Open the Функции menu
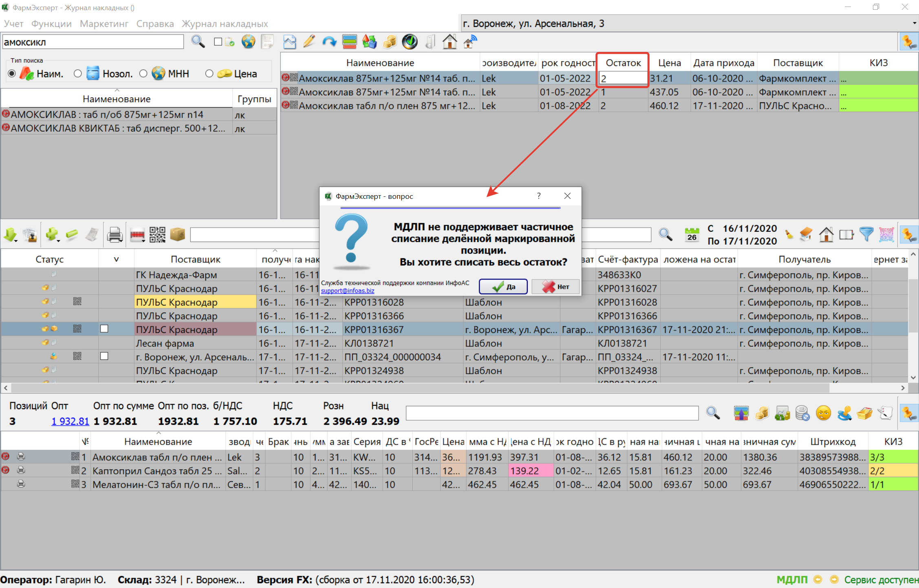This screenshot has width=919, height=588. click(x=51, y=24)
